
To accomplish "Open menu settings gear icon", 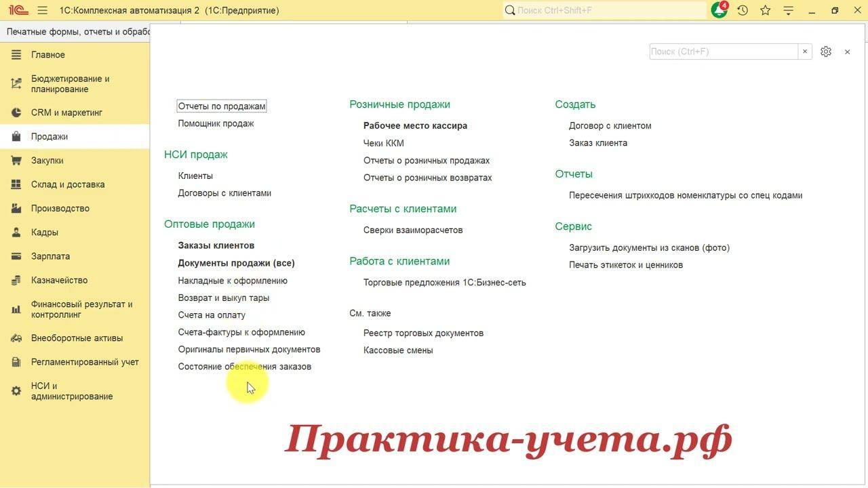I will click(825, 52).
